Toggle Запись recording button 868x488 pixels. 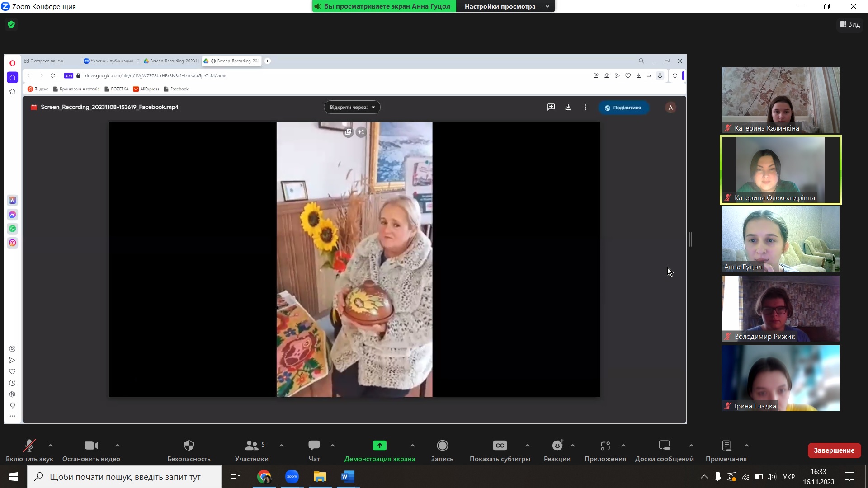pyautogui.click(x=442, y=446)
